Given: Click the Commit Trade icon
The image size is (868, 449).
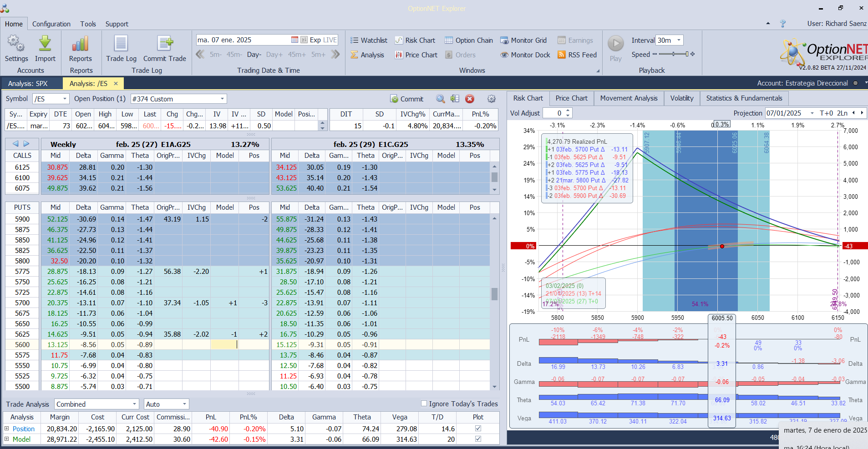Looking at the screenshot, I should [x=164, y=44].
